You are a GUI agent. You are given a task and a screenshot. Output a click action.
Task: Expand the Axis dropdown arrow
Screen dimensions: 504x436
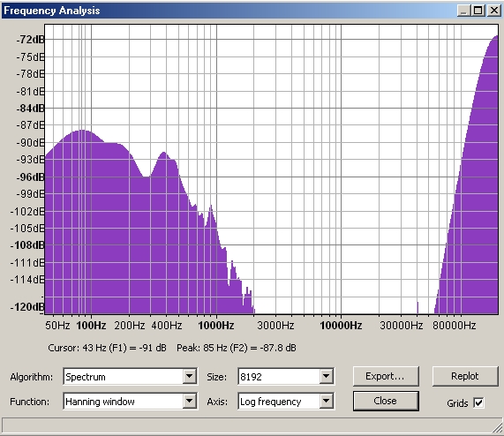[x=326, y=401]
